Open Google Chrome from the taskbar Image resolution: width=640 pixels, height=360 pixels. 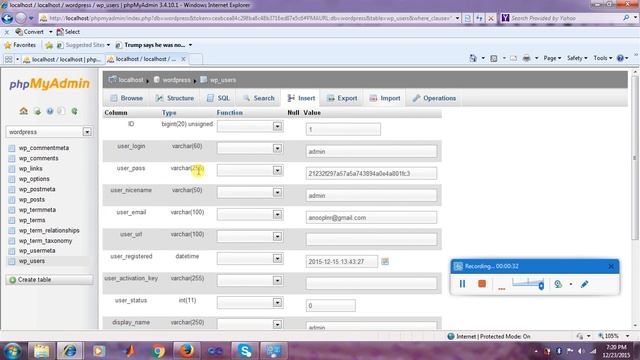click(x=158, y=351)
